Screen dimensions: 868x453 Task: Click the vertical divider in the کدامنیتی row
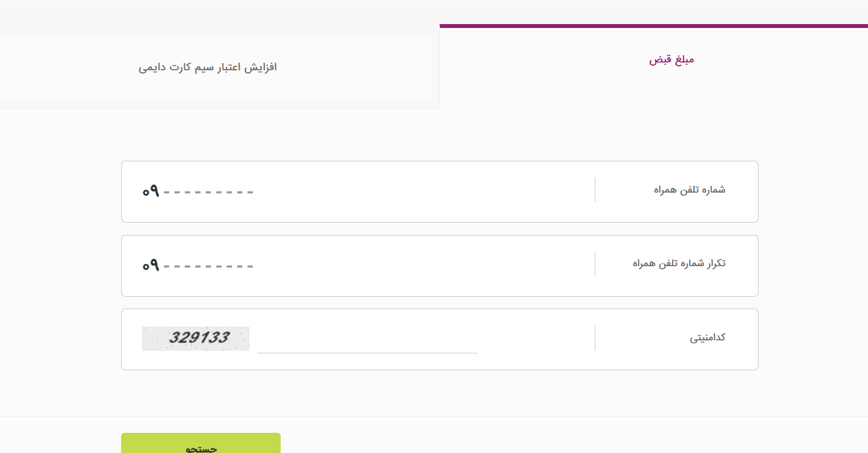tap(595, 338)
